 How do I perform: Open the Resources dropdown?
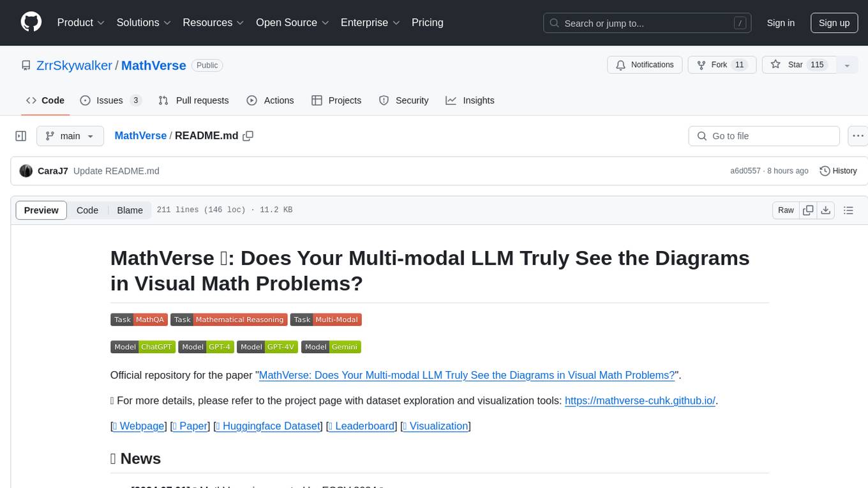213,22
